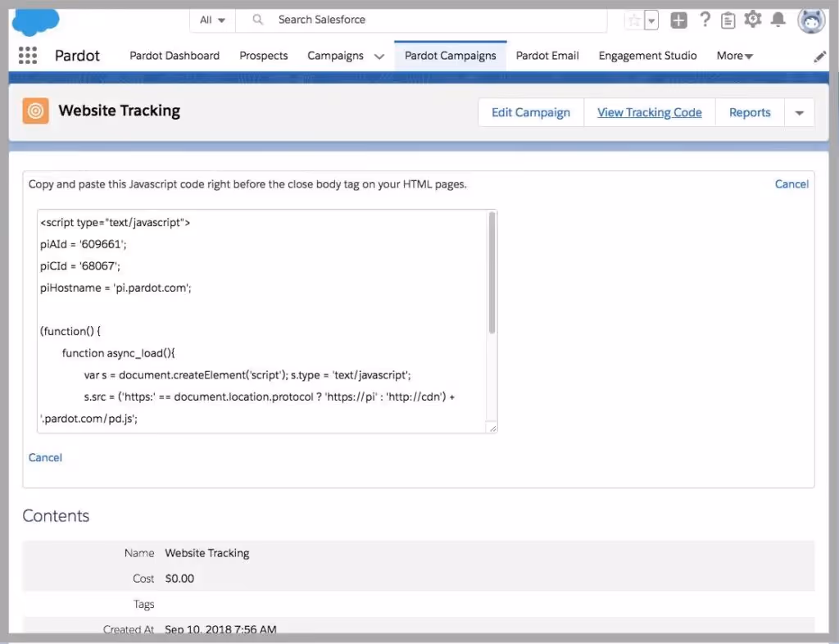This screenshot has height=644, width=839.
Task: Click the upper-right Cancel link
Action: pos(791,184)
